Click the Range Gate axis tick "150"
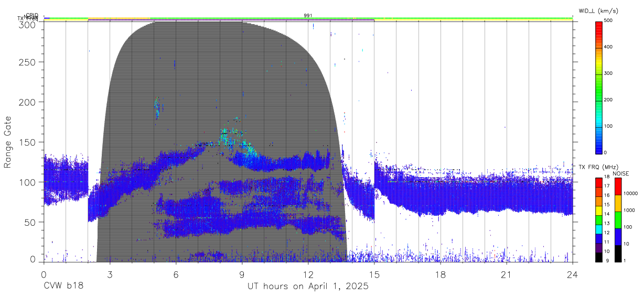Viewport: 644px width, 297px height. (x=28, y=142)
